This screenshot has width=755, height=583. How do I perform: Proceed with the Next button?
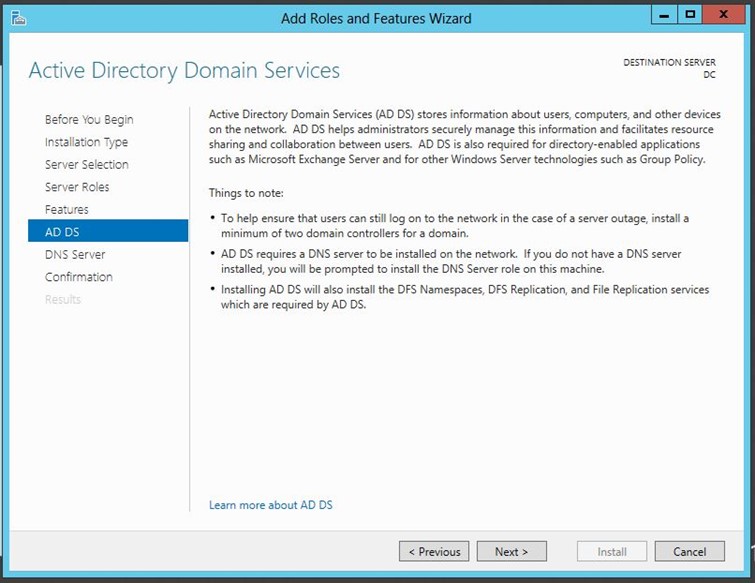[511, 551]
